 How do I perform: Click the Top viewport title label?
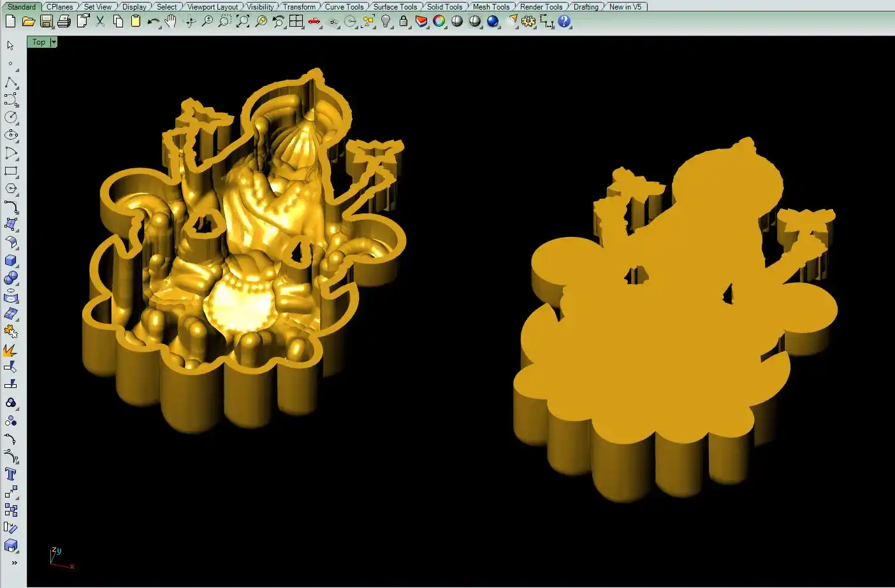point(39,42)
